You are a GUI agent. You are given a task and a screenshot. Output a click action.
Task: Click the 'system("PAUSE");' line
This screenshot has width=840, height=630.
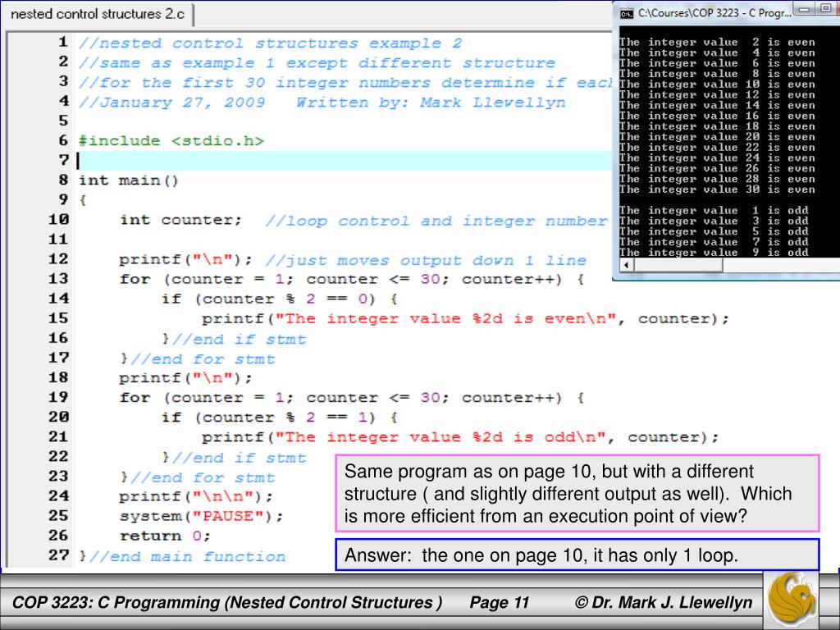coord(202,516)
